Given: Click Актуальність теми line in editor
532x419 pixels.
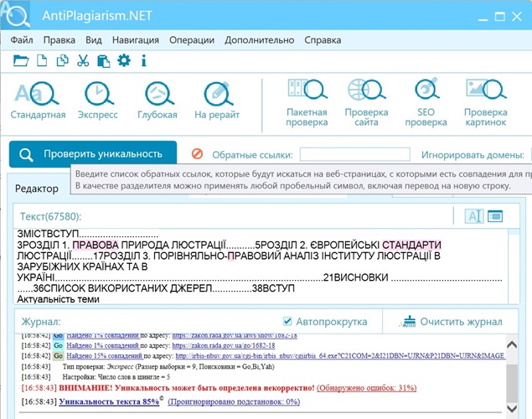Looking at the screenshot, I should (x=58, y=299).
